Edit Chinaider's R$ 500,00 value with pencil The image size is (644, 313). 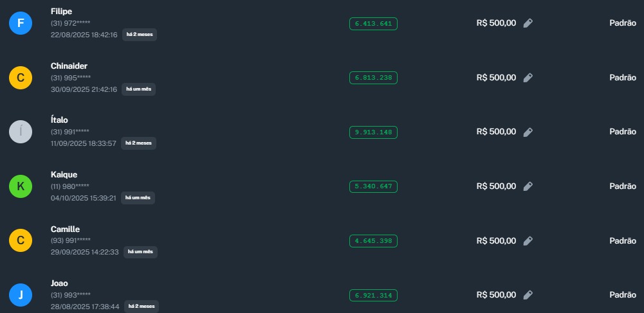[528, 78]
